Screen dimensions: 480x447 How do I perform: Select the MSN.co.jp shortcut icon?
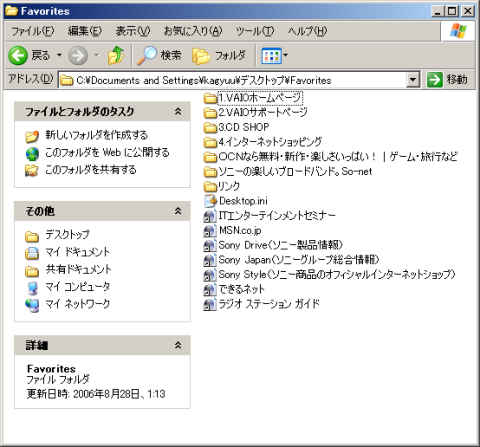click(210, 231)
